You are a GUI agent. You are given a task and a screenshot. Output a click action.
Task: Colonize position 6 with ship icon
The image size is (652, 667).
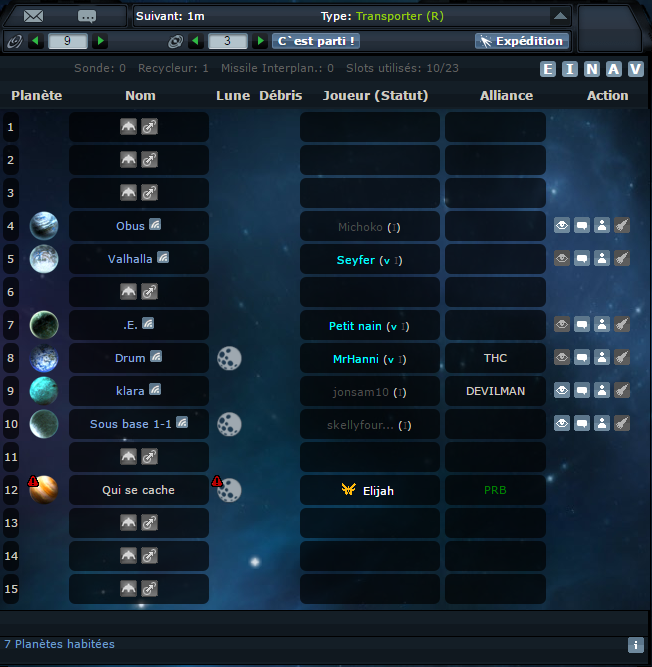128,291
